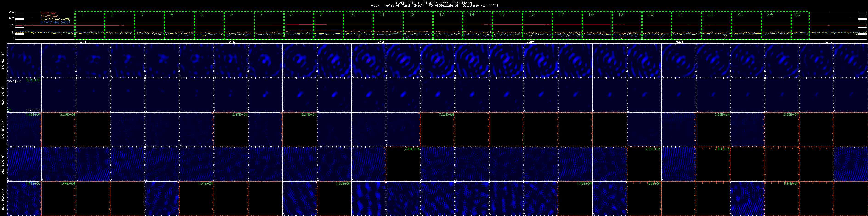Click the green '2.63E+04' value

pyautogui.click(x=791, y=115)
